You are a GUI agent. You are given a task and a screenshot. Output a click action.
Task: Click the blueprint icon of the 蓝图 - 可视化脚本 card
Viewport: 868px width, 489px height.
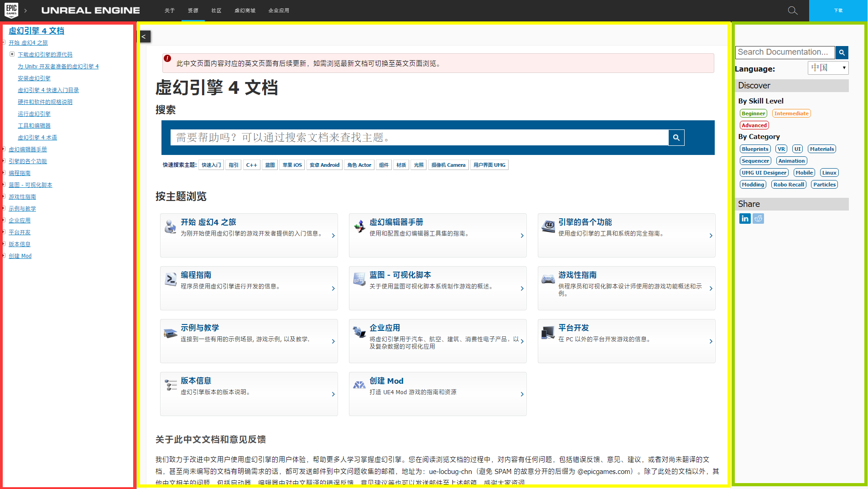pyautogui.click(x=359, y=279)
